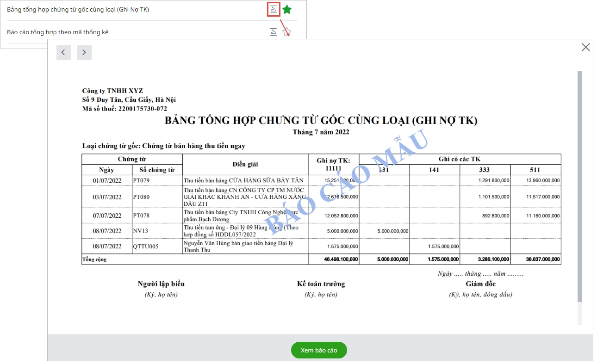
Task: Select voucher number PT079 in the table
Action: (141, 180)
